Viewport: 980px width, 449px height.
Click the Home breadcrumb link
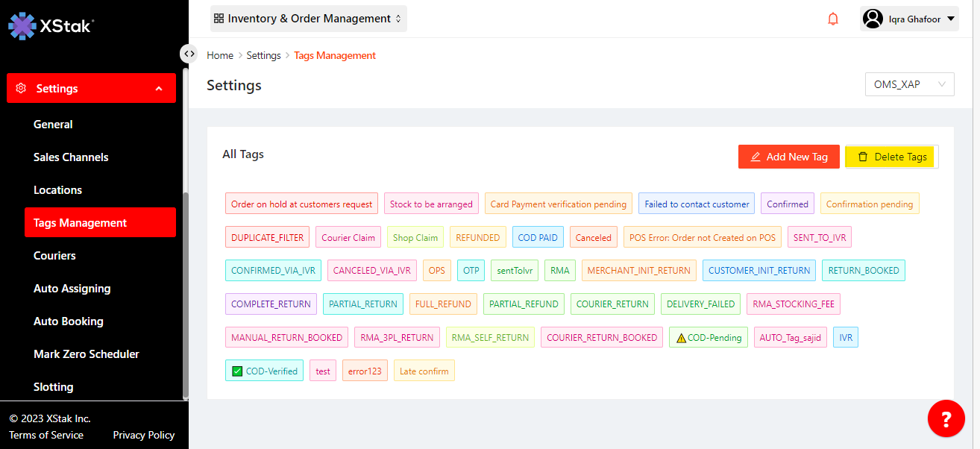[220, 55]
